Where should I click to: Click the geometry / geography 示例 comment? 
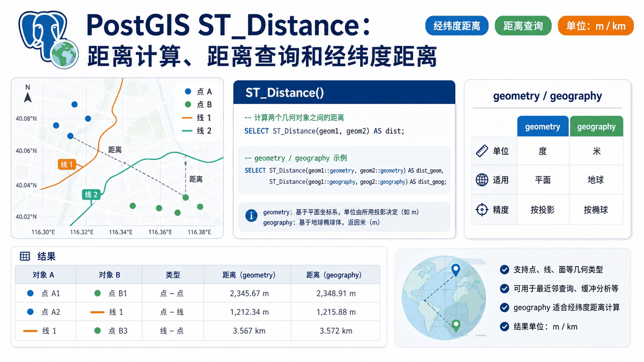[x=296, y=158]
